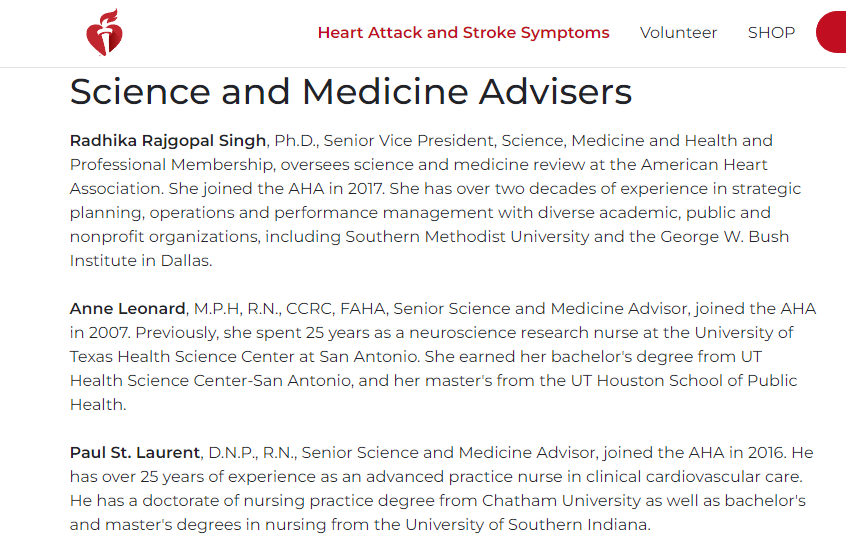Open Heart Attack and Stroke Symptoms link

click(463, 33)
